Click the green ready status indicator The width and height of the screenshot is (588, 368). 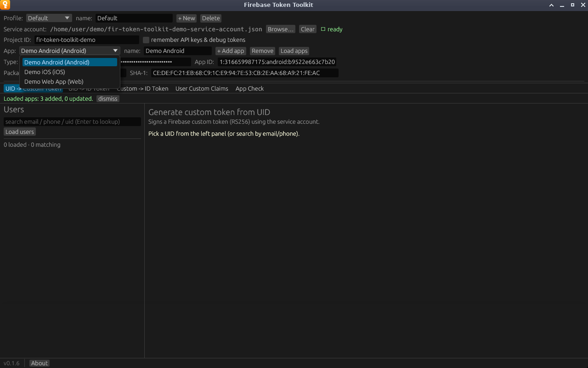[x=332, y=29]
